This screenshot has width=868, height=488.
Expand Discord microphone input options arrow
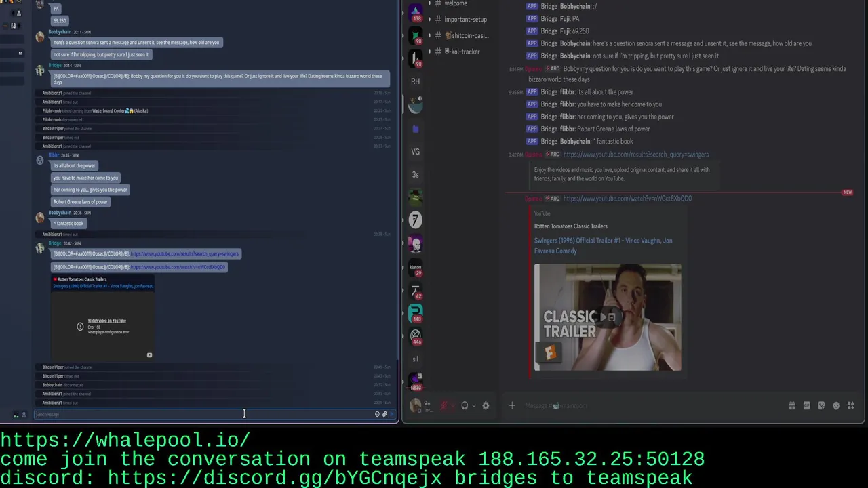[x=452, y=406]
